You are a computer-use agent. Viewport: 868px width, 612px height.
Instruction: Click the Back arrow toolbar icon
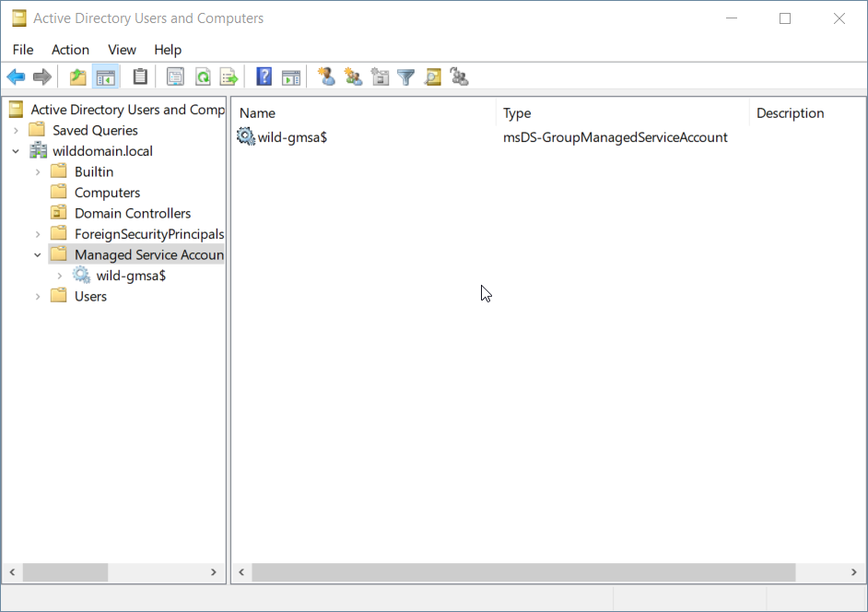[x=16, y=77]
